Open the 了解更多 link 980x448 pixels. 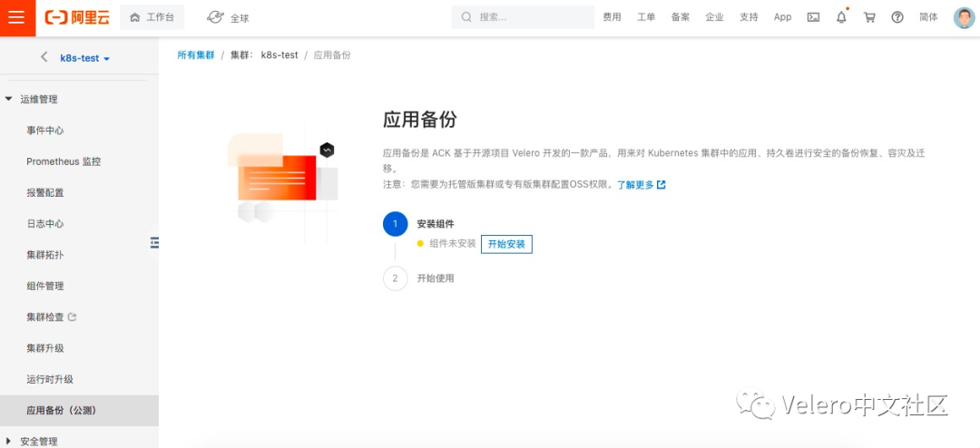pos(642,185)
